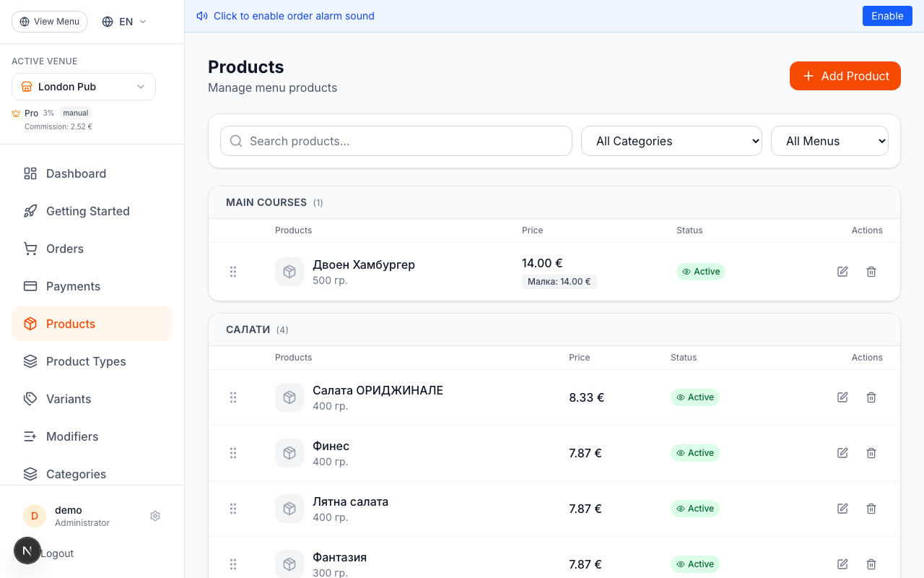Click the globe icon next to EN
Viewport: 924px width, 578px height.
[107, 22]
